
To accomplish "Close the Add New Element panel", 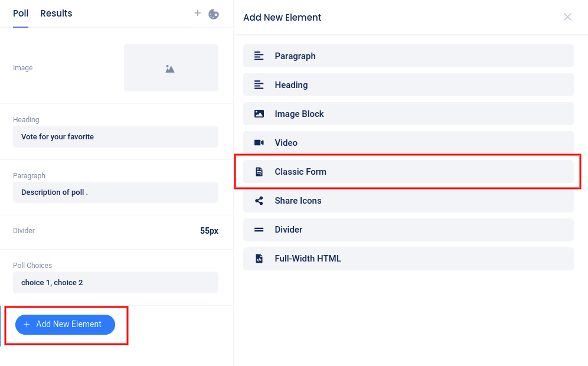I will (x=567, y=17).
